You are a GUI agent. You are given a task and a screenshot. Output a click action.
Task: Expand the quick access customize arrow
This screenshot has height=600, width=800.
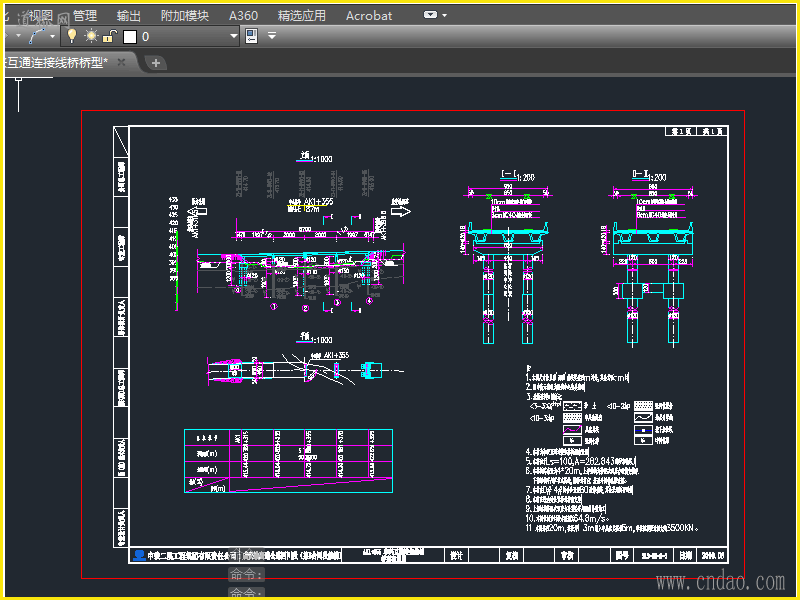271,36
